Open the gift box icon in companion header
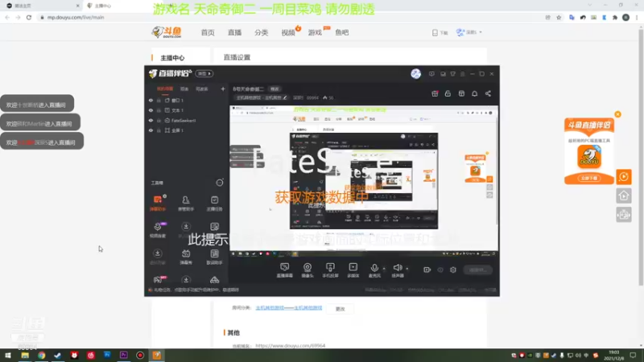Image resolution: width=644 pixels, height=362 pixels. point(435,93)
